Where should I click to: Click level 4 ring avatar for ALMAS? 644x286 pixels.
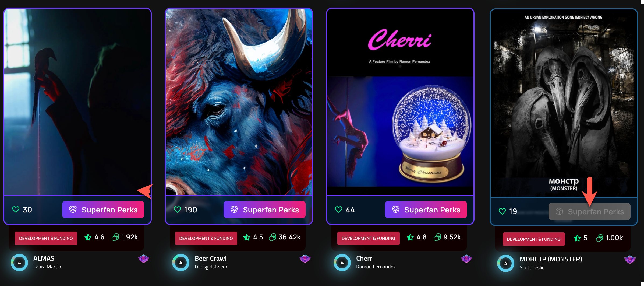pyautogui.click(x=19, y=263)
